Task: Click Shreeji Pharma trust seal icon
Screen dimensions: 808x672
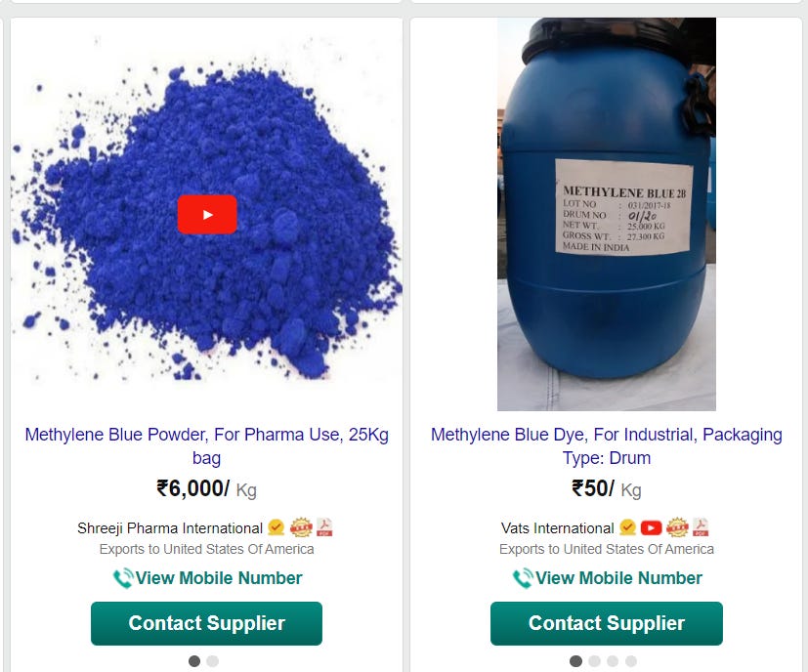Action: pyautogui.click(x=301, y=527)
